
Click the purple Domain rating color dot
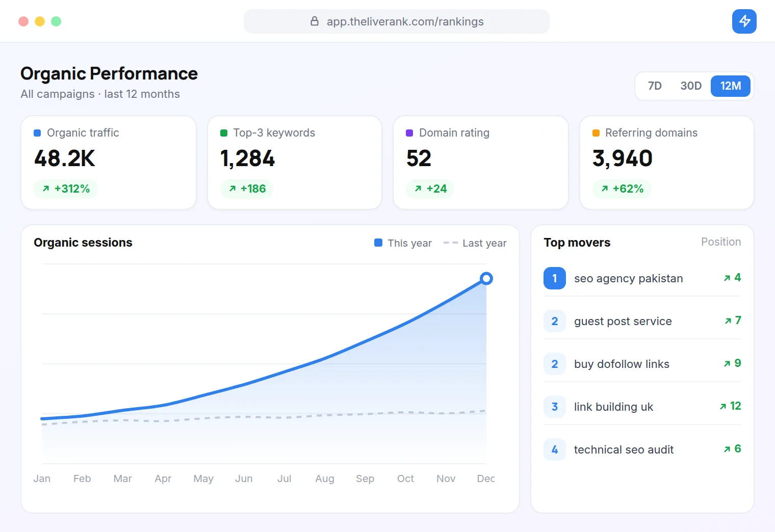coord(409,133)
